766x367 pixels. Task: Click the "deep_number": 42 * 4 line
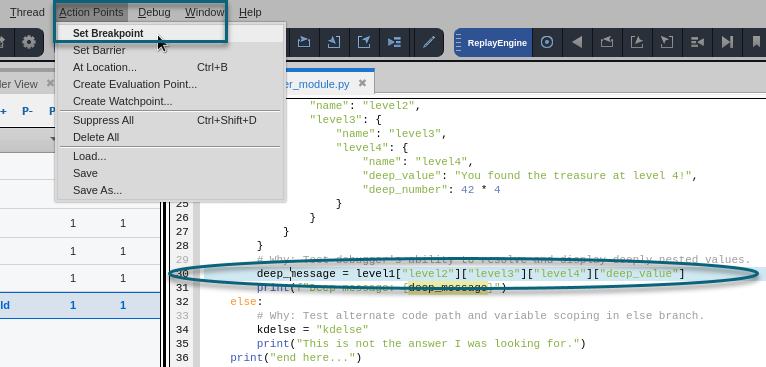pos(431,190)
